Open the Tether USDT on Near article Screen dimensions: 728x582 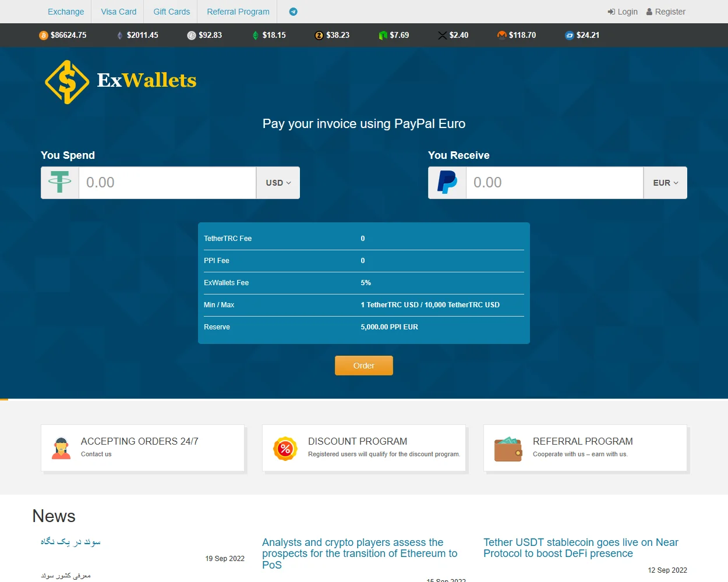tap(581, 548)
